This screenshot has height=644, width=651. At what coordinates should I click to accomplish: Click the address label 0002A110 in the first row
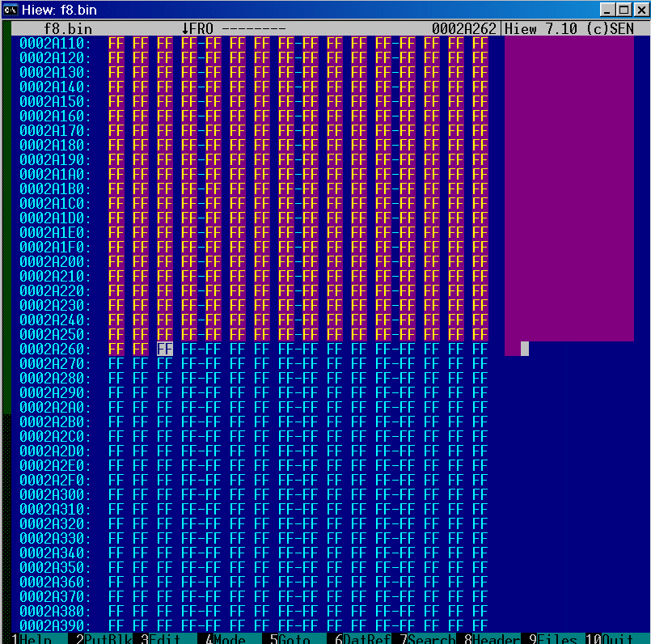click(55, 43)
